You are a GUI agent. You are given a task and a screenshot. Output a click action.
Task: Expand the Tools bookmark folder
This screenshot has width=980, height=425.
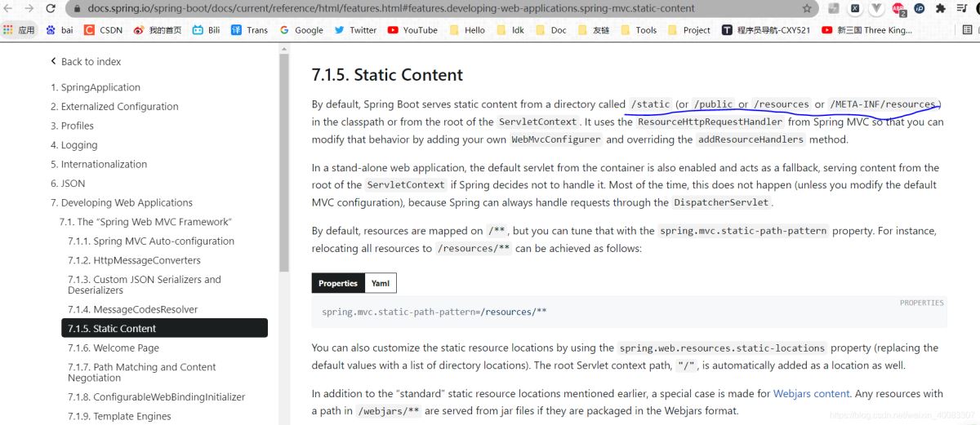[638, 30]
